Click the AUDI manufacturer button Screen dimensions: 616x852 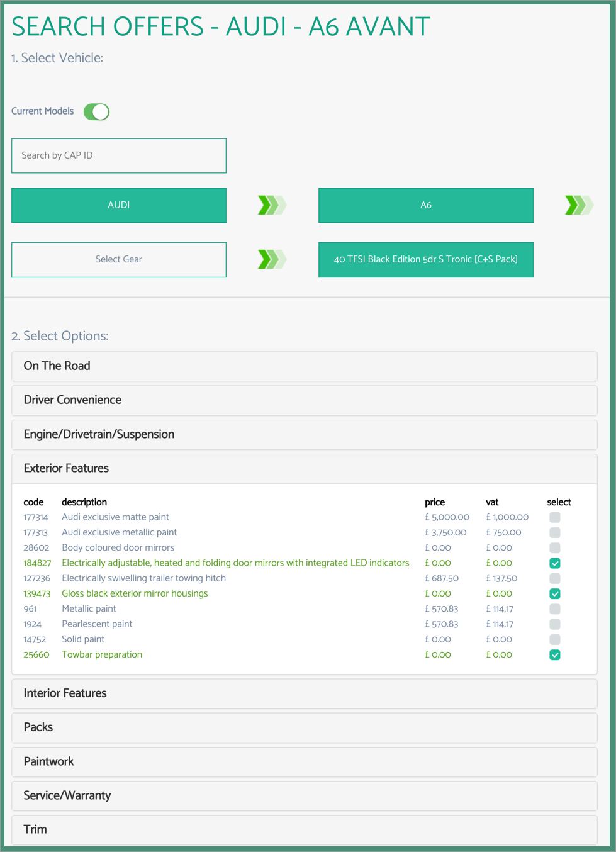point(119,205)
